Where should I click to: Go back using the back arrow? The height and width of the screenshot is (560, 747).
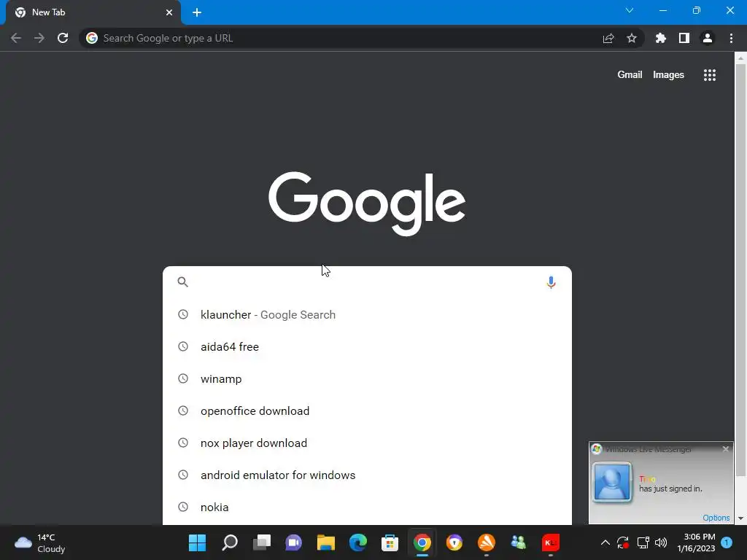(16, 38)
